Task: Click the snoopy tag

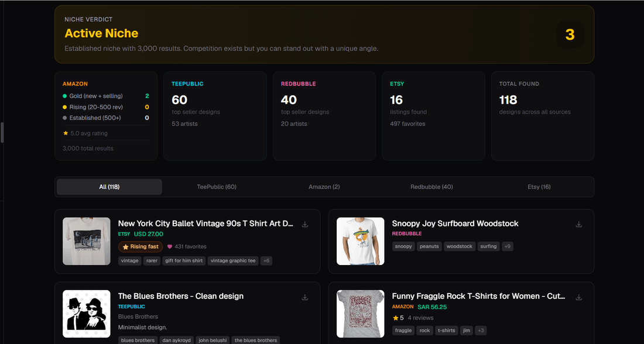Action: click(403, 246)
